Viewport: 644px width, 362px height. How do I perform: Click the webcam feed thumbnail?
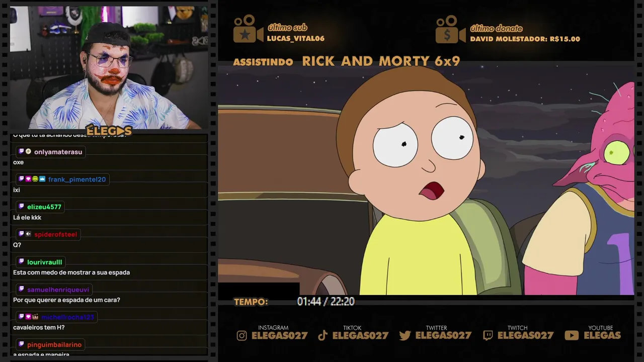[109, 67]
